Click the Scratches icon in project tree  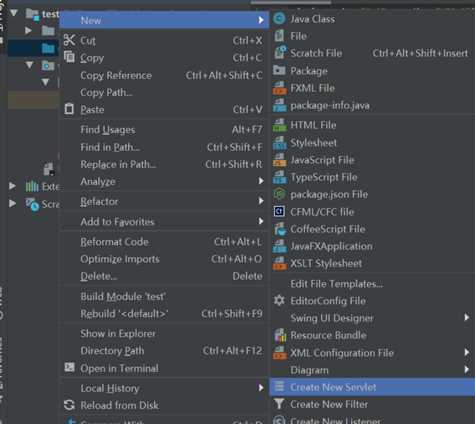[32, 204]
